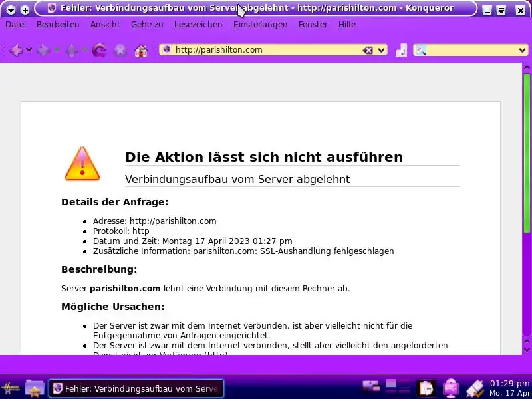Click the pencil-and-check tray icon

pos(475,389)
